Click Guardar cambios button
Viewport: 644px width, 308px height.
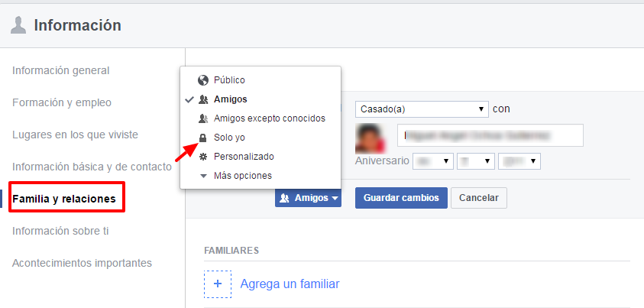click(401, 198)
